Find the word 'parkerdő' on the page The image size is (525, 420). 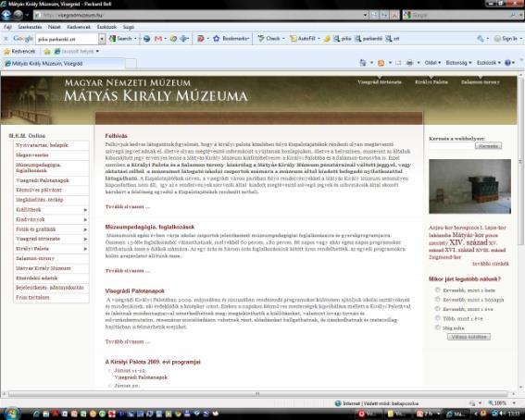[369, 39]
